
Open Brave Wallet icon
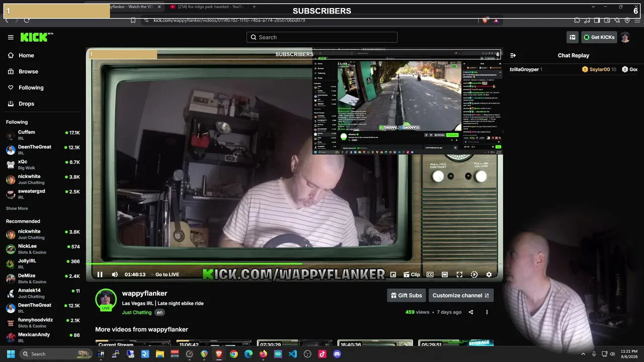(607, 20)
